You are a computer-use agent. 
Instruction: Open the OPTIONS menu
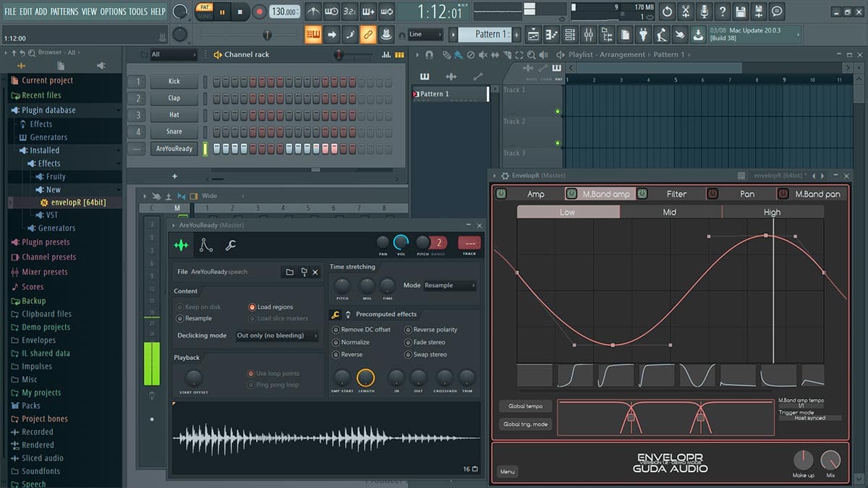coord(113,12)
